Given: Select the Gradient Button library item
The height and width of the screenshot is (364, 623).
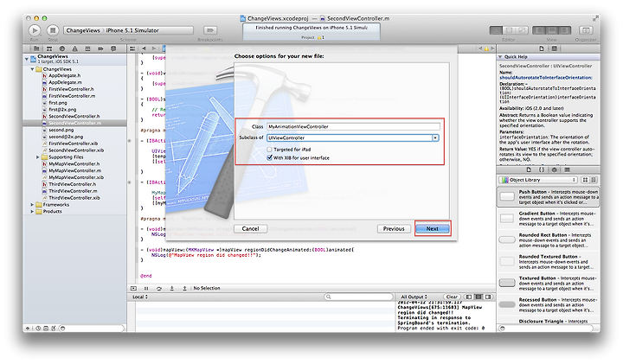Looking at the screenshot, I should coord(548,219).
